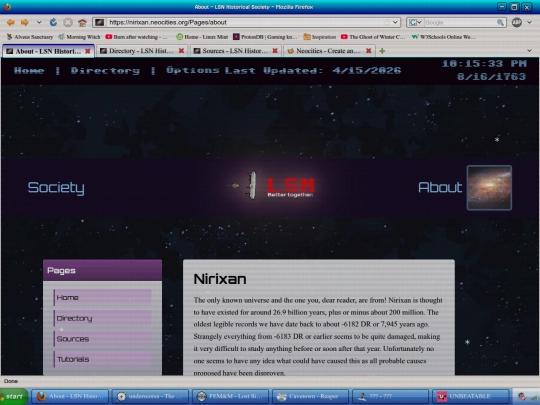Go back with the Back arrow
The width and height of the screenshot is (540, 405).
click(11, 22)
